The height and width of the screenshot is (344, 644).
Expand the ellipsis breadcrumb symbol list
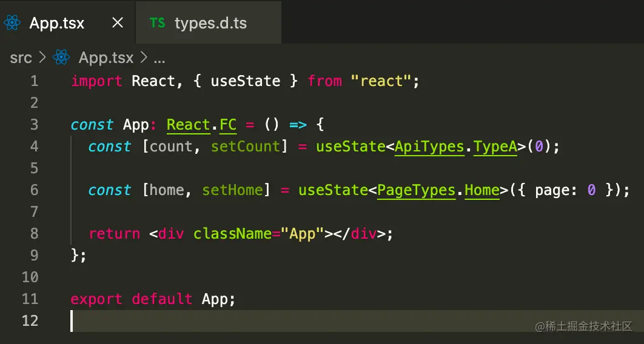pos(159,58)
